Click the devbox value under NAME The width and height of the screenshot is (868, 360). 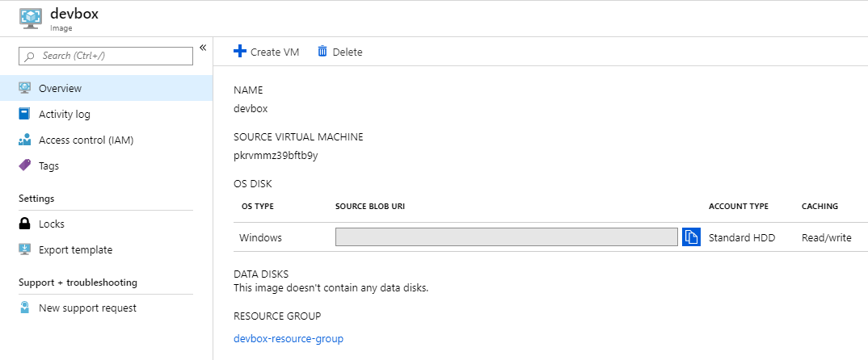pos(251,109)
